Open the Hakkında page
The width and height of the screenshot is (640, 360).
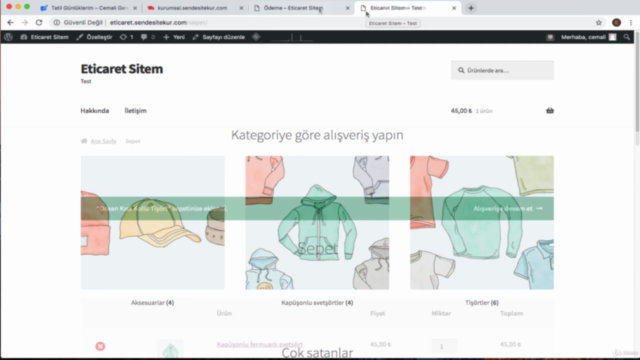pyautogui.click(x=95, y=111)
